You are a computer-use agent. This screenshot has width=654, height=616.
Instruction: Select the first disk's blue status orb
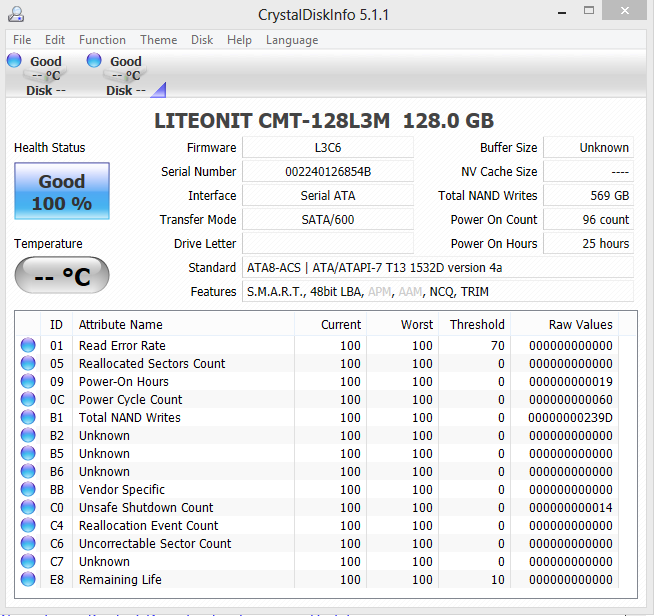tap(14, 60)
